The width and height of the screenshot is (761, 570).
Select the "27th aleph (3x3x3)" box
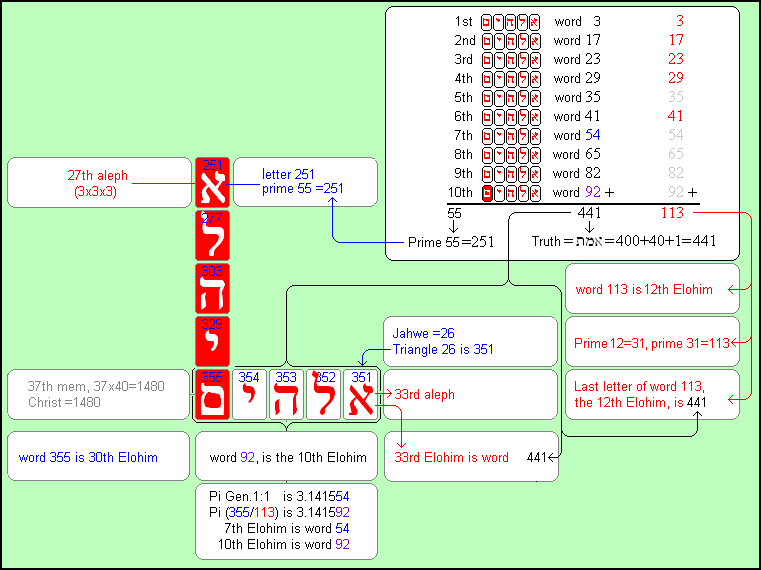click(100, 183)
